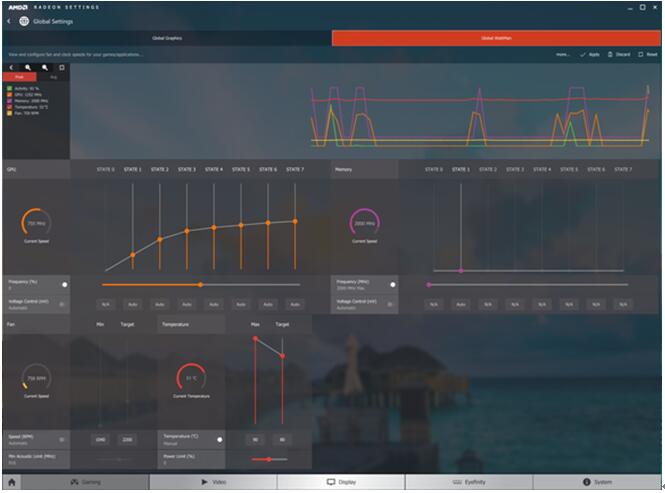Click Memory State 1 voltage Auto field
The width and height of the screenshot is (665, 493).
click(461, 304)
